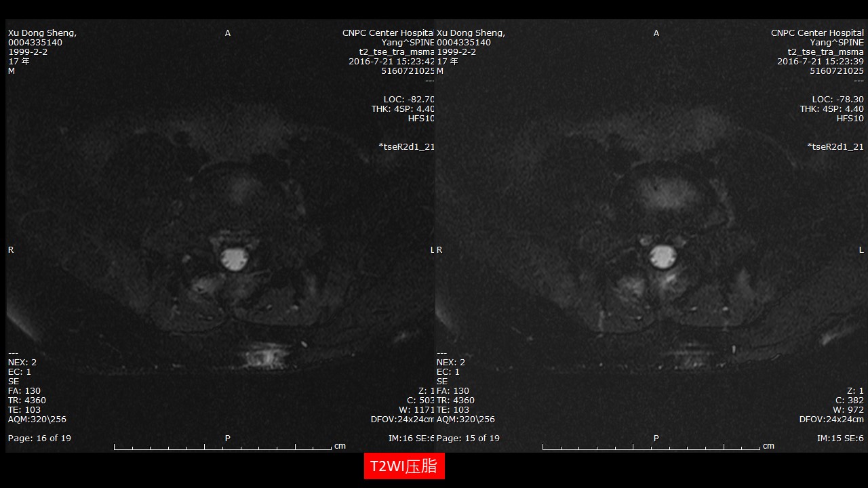Click the left panel centimeter scale ruler
This screenshot has height=488, width=868.
coord(224,447)
